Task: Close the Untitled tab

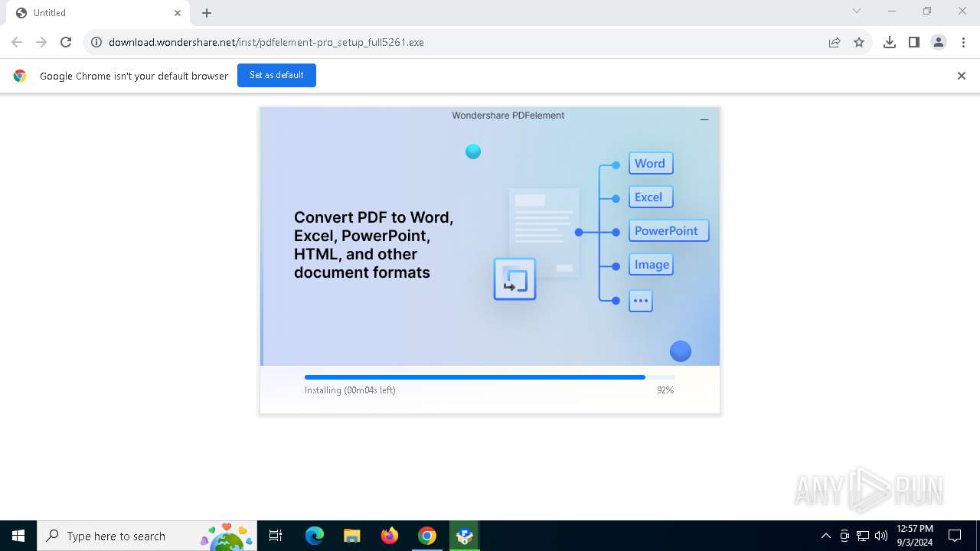Action: point(178,13)
